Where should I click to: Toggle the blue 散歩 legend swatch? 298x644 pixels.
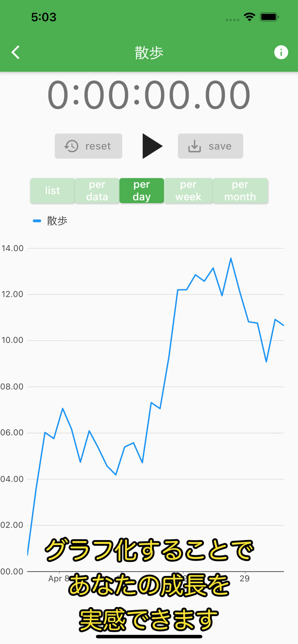pyautogui.click(x=37, y=221)
